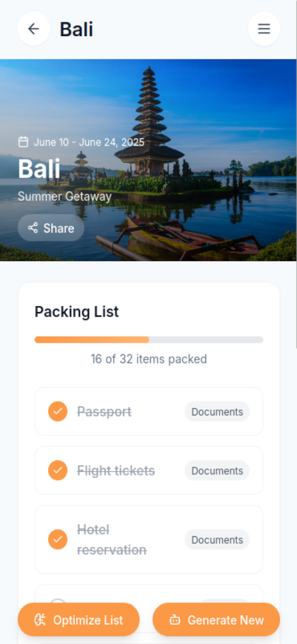The width and height of the screenshot is (297, 644).
Task: Open the Documents category chip for Passport
Action: click(x=217, y=412)
